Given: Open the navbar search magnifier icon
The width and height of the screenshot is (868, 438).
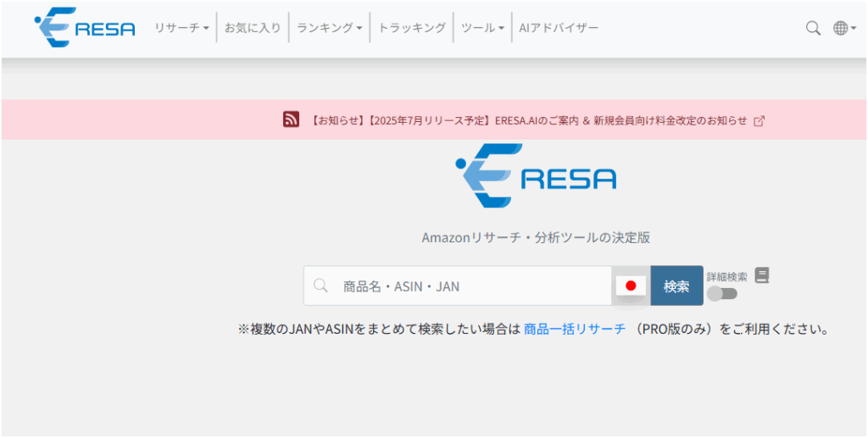Looking at the screenshot, I should tap(813, 28).
